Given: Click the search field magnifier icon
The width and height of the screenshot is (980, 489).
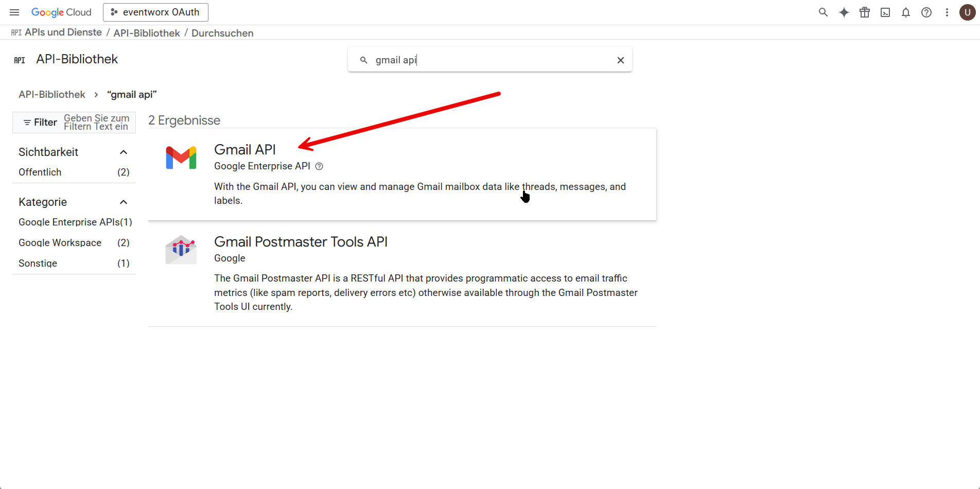Looking at the screenshot, I should click(x=363, y=60).
